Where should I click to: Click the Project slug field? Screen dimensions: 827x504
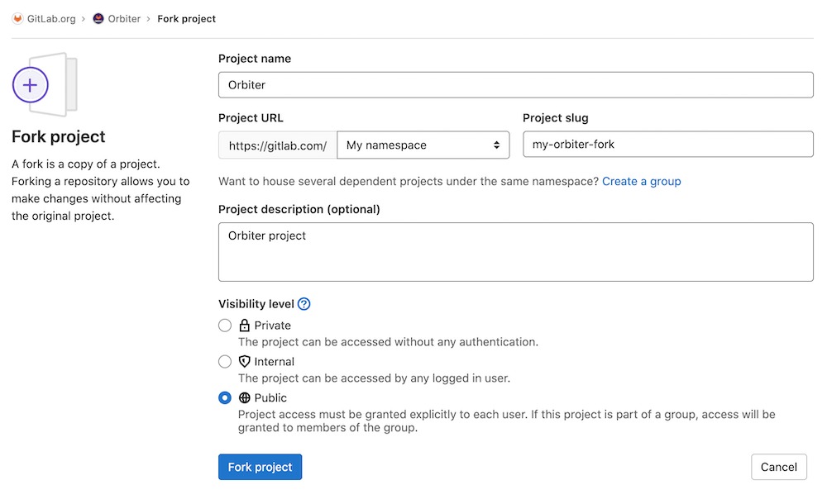667,145
